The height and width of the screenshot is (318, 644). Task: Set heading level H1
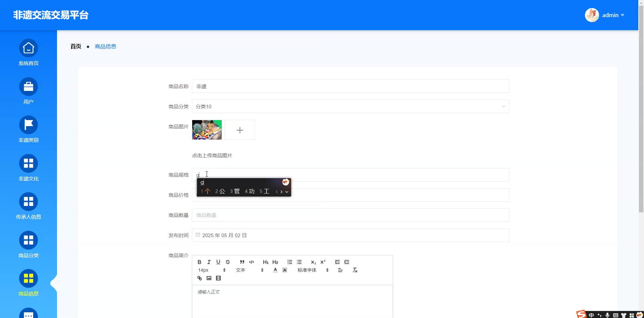(x=266, y=262)
